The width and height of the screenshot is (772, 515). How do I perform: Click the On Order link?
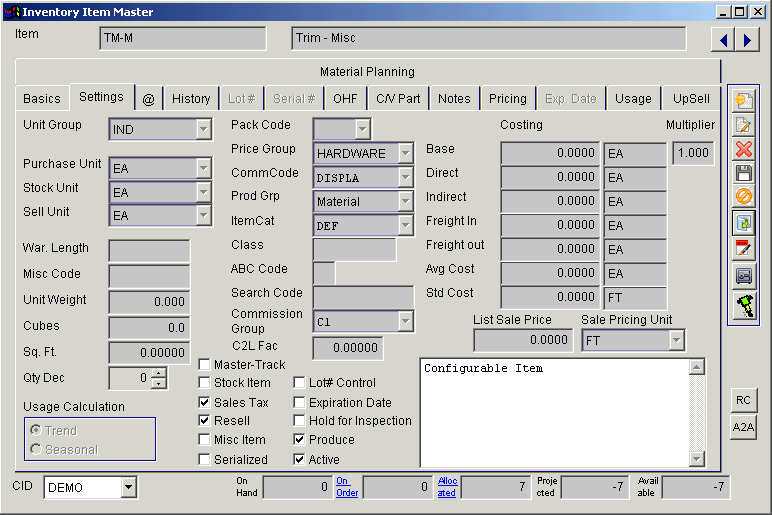coord(347,485)
